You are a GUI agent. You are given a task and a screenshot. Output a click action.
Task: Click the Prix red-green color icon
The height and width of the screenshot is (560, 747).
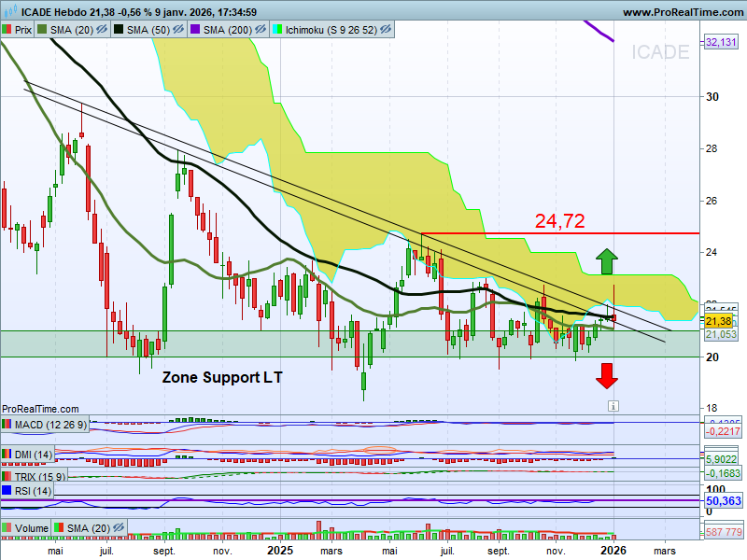click(x=7, y=30)
